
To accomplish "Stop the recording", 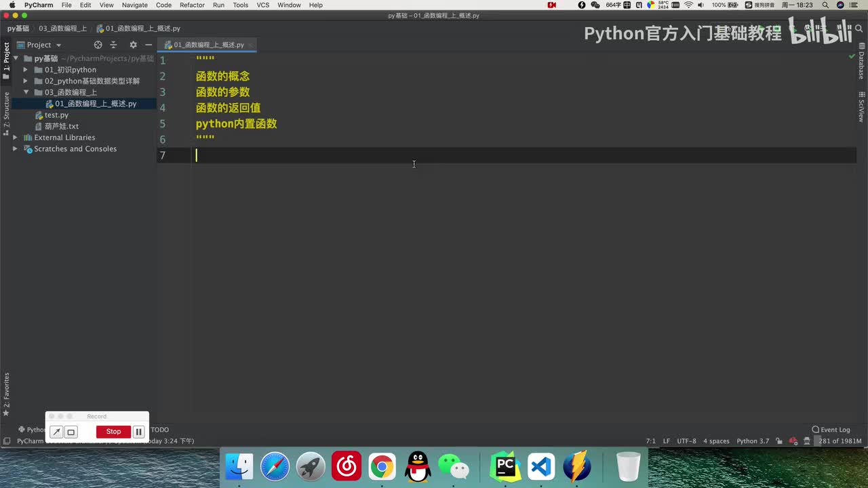I will [x=113, y=432].
